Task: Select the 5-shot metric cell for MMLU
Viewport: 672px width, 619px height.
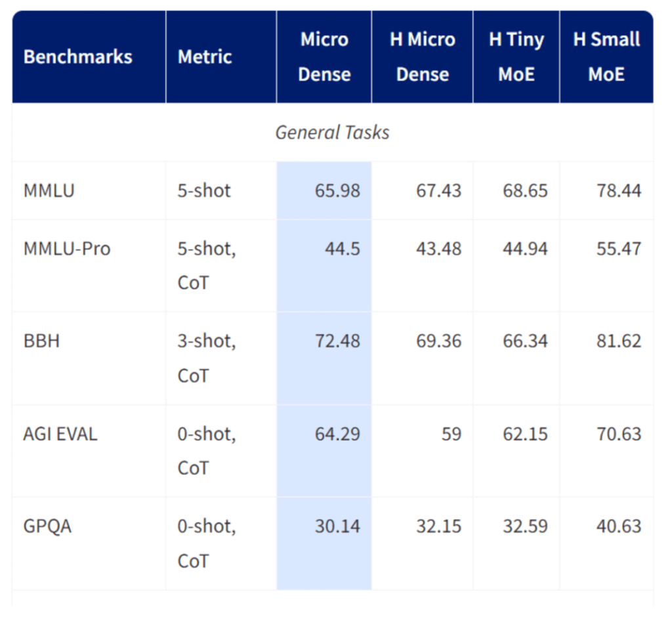Action: point(204,191)
